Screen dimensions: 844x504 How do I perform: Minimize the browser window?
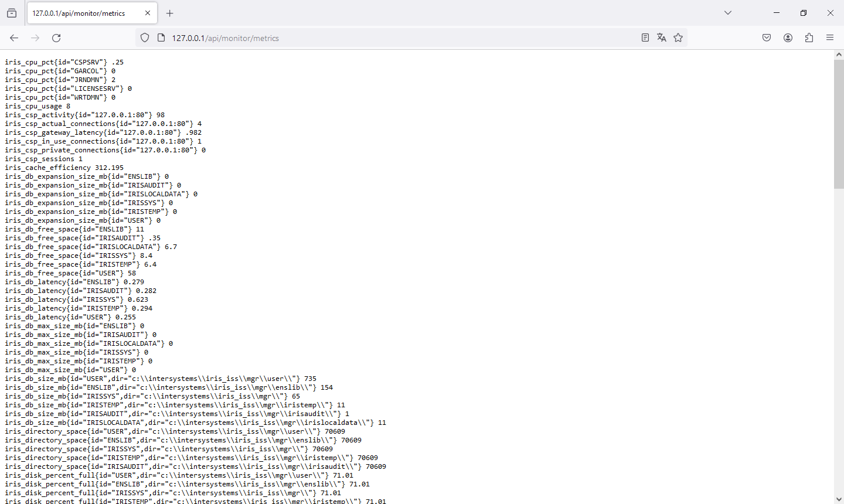point(777,13)
